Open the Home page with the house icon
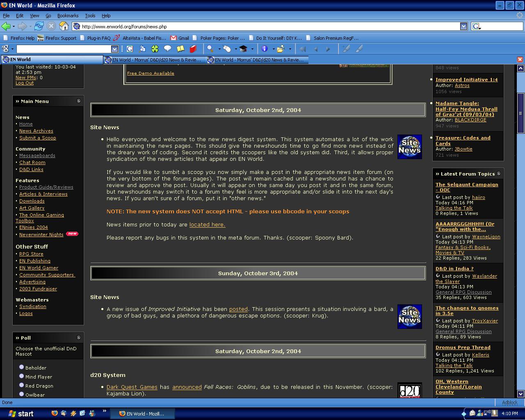The image size is (525, 420). [x=64, y=26]
